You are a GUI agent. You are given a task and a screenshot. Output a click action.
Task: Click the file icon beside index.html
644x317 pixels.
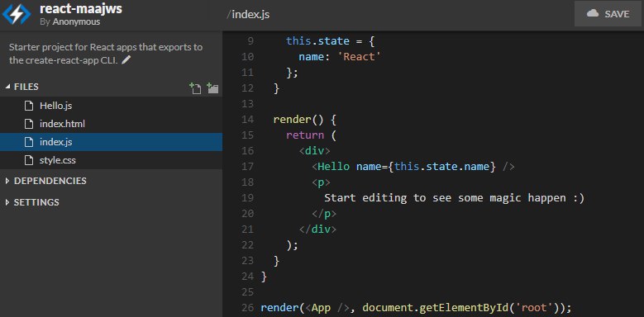point(29,124)
